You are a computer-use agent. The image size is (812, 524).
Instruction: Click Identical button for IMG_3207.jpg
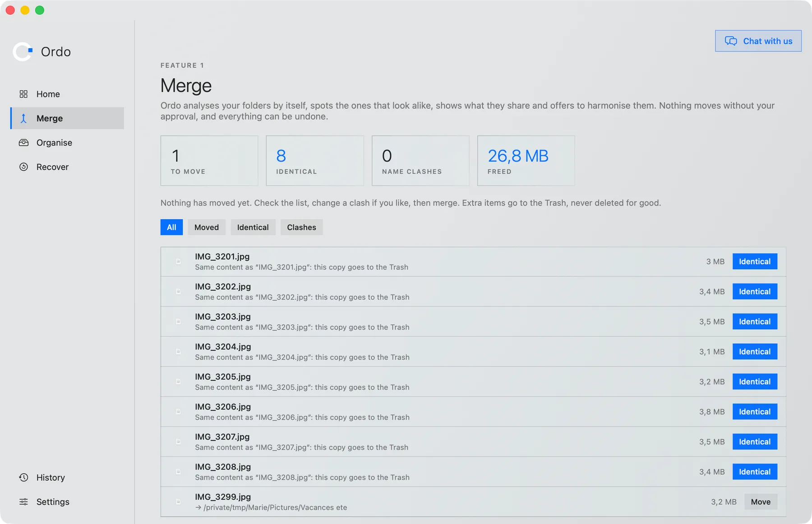pyautogui.click(x=755, y=442)
